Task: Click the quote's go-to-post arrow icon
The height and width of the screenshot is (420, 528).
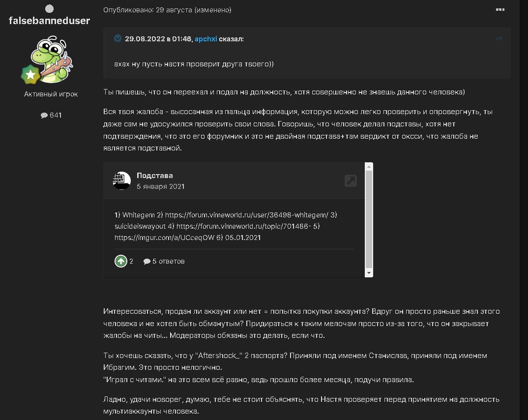Action: (499, 39)
